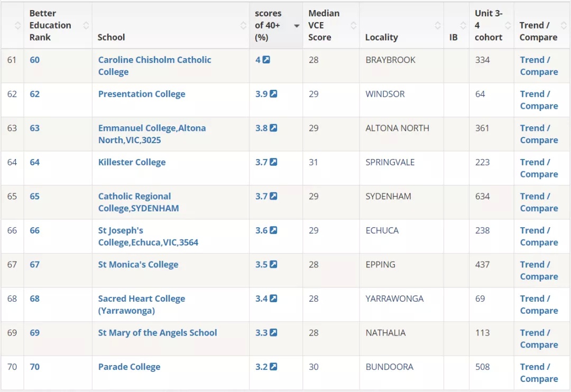Select cohort value 508
Viewport: 571px width, 392px height.
pos(482,367)
